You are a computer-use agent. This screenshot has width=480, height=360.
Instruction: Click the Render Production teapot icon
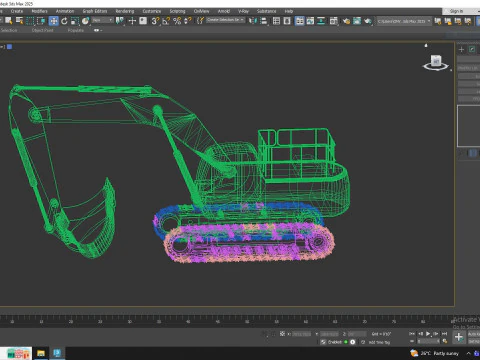[368, 21]
